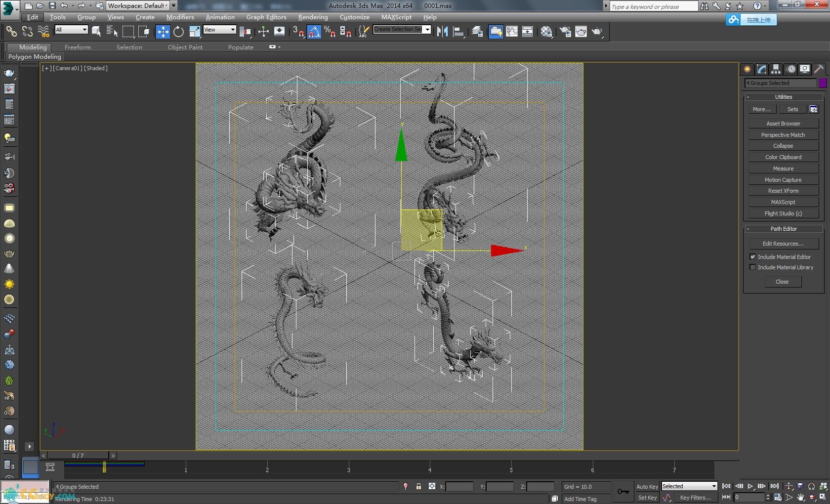Open the Modifiers menu
This screenshot has width=830, height=504.
180,17
